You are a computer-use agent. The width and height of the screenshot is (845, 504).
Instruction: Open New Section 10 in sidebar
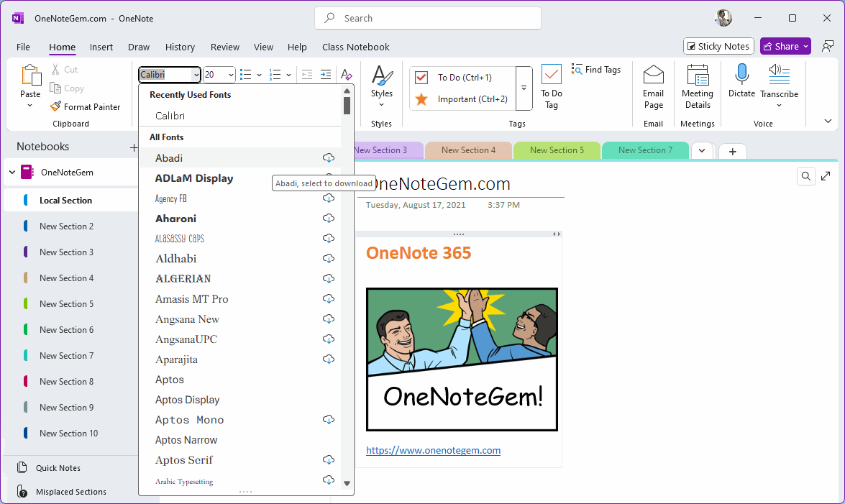tap(70, 434)
